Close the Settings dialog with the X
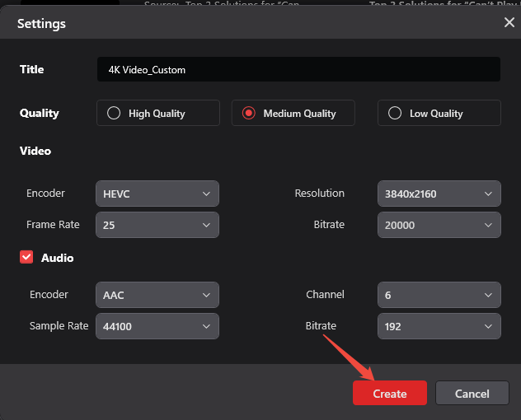Viewport: 521px width, 420px height. point(509,22)
